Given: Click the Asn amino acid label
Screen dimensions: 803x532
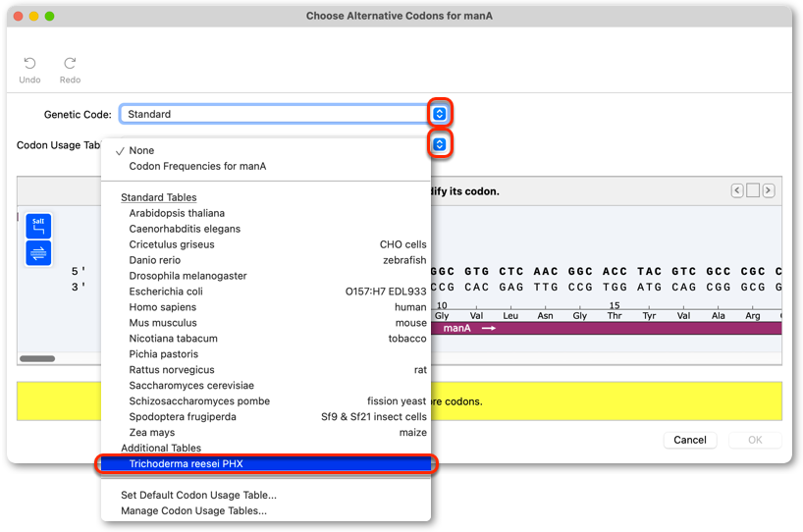Looking at the screenshot, I should (545, 316).
